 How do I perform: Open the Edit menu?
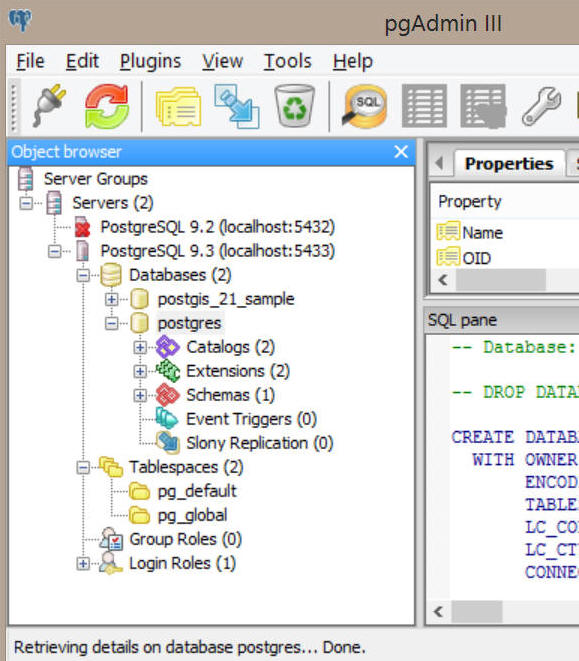point(82,61)
